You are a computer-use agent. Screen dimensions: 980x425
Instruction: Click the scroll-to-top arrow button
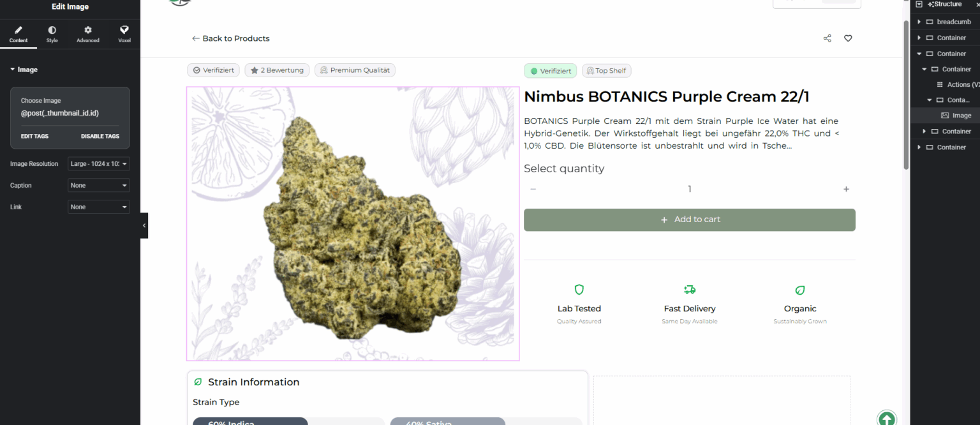[x=886, y=419]
